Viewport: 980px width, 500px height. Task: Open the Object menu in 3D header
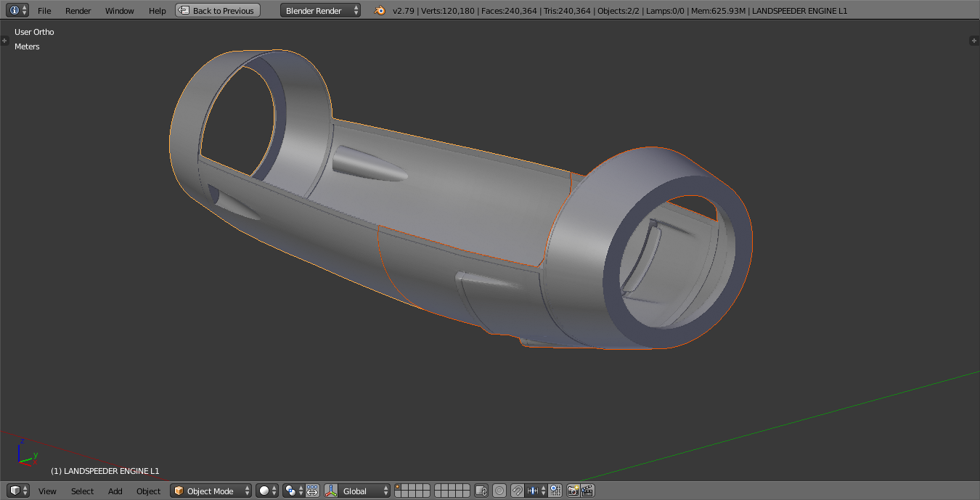148,491
